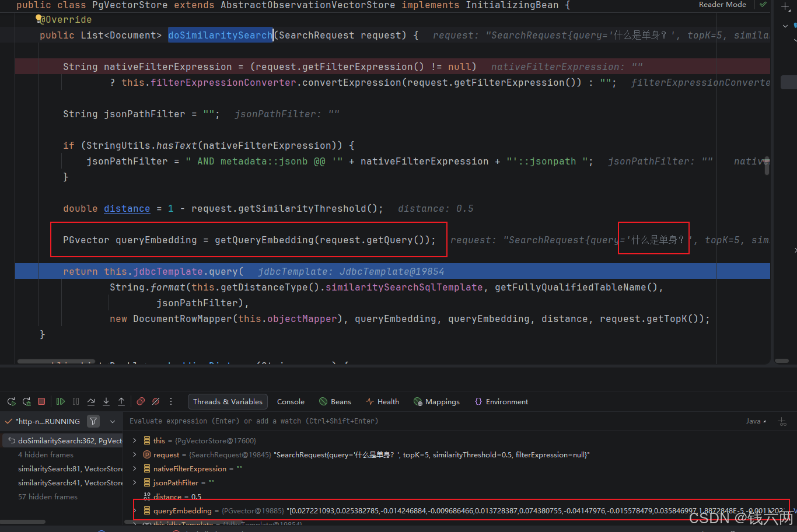Toggle Mute Breakpoints
This screenshot has height=532, width=797.
pos(156,401)
